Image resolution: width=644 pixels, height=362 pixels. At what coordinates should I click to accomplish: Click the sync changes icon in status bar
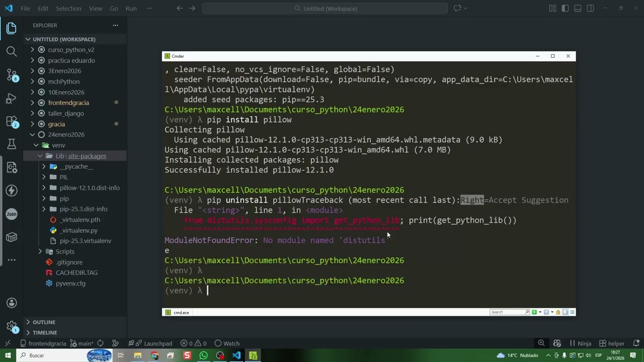coord(100,343)
